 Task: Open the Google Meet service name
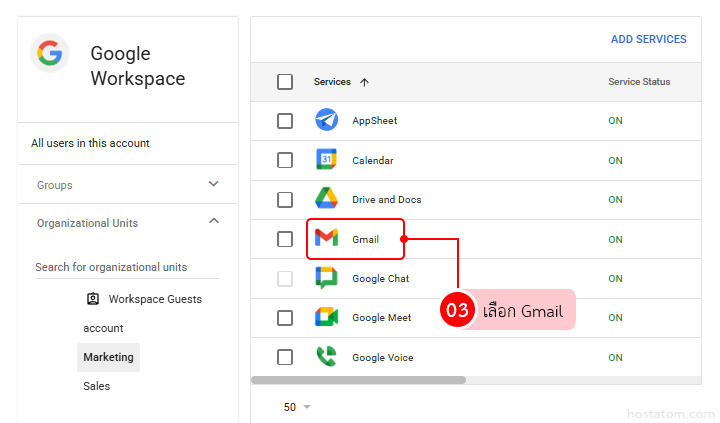point(382,318)
